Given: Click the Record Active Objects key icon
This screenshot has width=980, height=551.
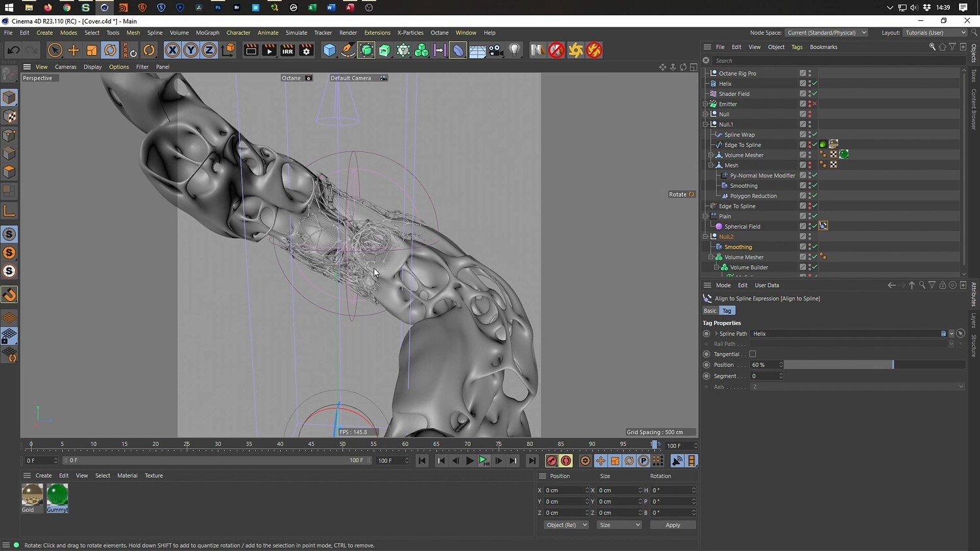Looking at the screenshot, I should click(x=551, y=461).
